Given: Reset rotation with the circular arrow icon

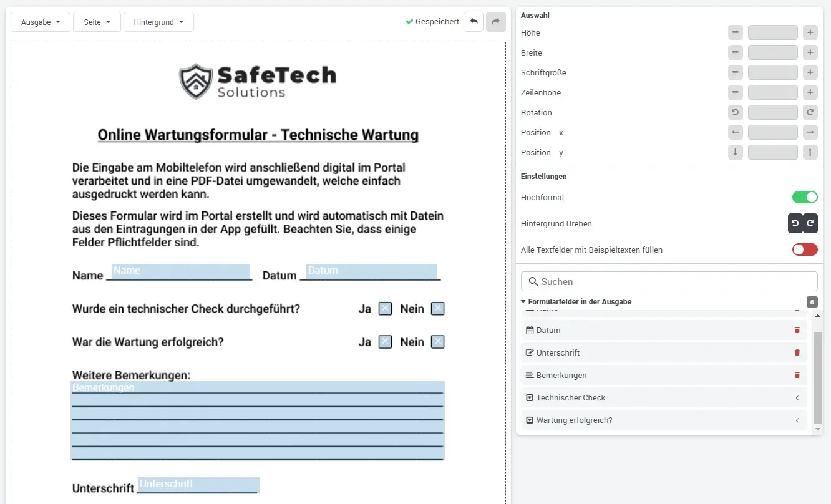Looking at the screenshot, I should 735,112.
